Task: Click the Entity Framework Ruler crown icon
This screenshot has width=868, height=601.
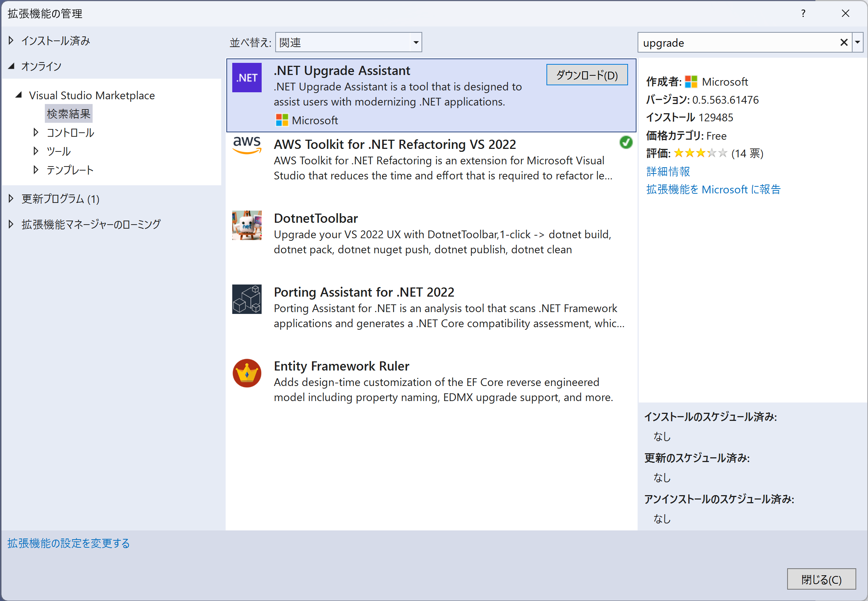Action: click(x=247, y=373)
